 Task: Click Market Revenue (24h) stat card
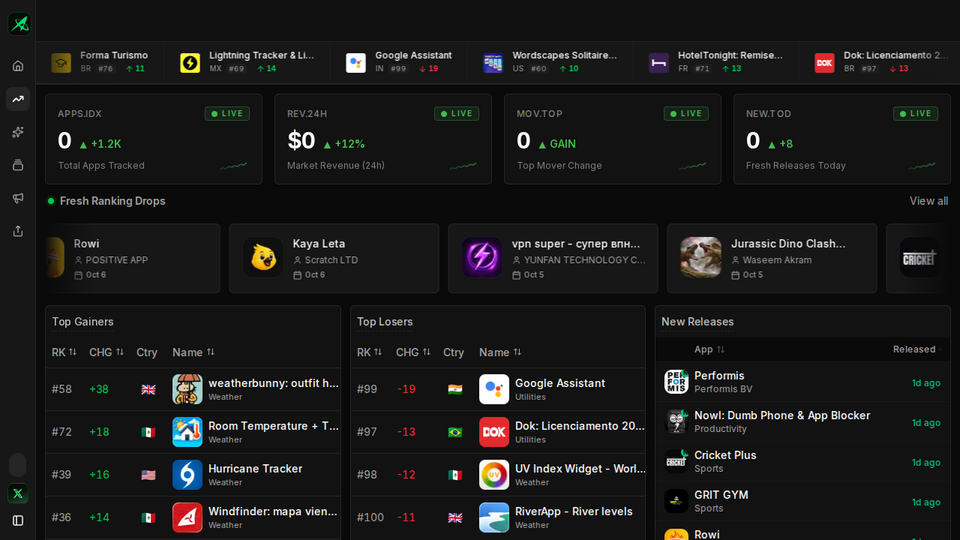pyautogui.click(x=383, y=139)
